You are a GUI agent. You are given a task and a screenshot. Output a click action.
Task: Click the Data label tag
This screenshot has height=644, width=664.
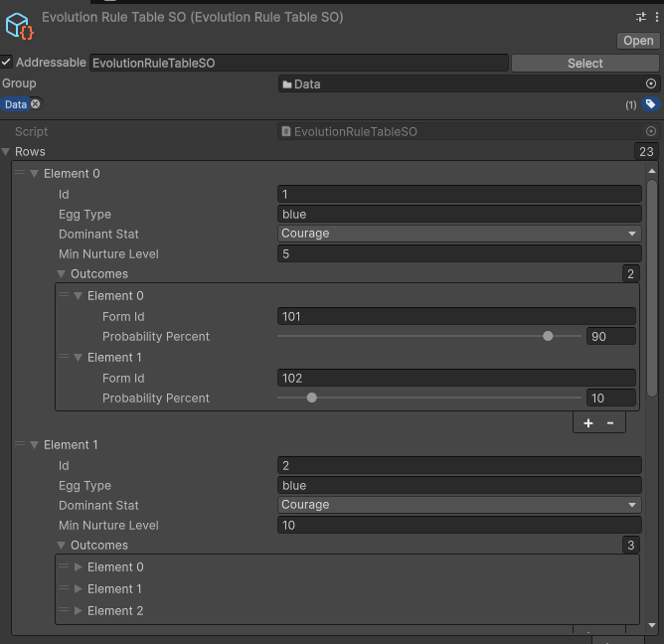pyautogui.click(x=16, y=104)
